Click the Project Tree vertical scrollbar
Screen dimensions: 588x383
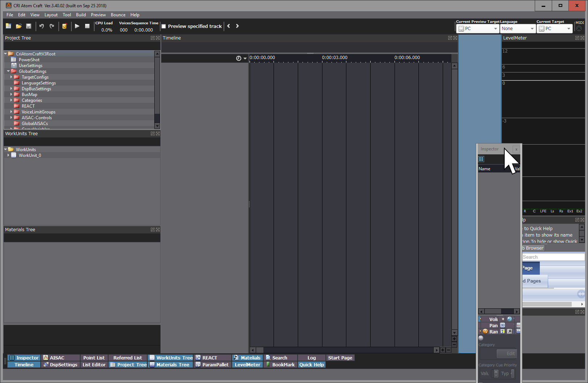(x=157, y=90)
